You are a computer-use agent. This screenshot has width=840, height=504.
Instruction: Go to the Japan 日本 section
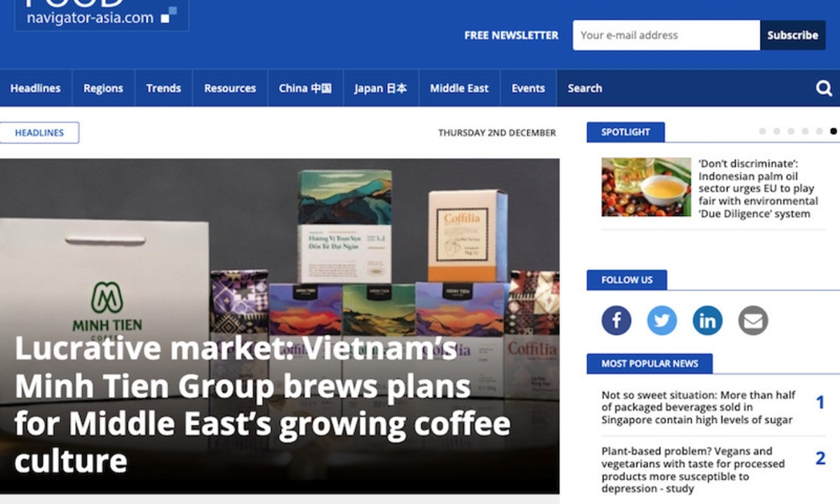click(380, 88)
